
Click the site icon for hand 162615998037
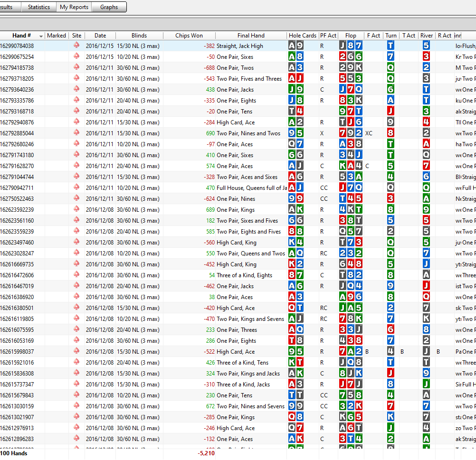tap(76, 352)
